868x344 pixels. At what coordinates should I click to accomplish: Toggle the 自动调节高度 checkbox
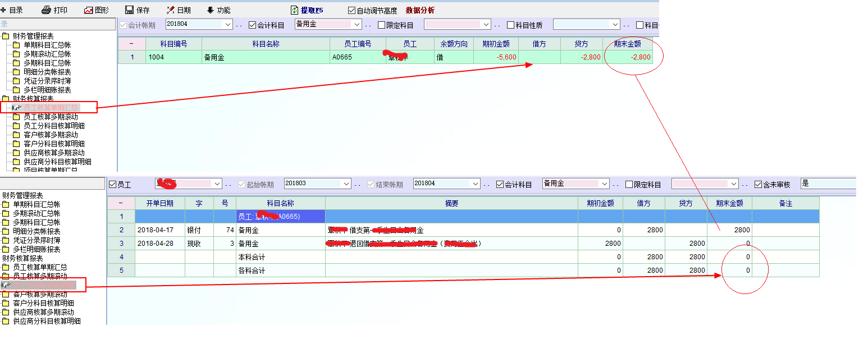tap(352, 10)
